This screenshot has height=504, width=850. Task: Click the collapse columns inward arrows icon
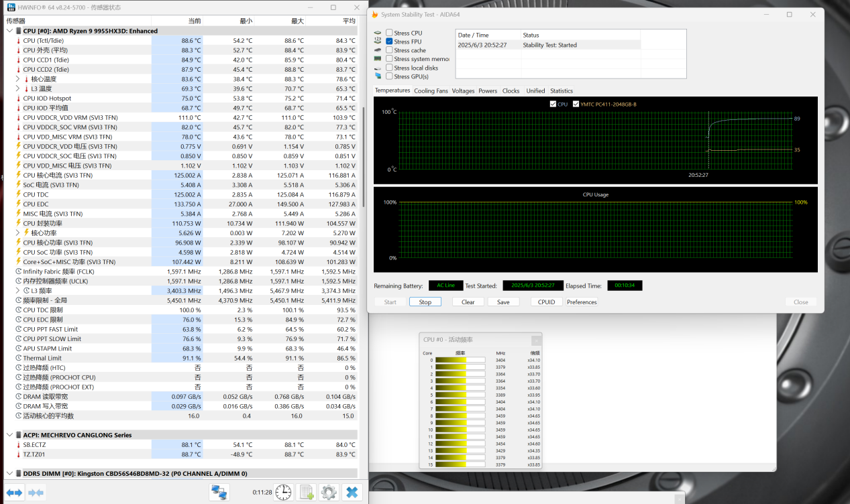36,493
